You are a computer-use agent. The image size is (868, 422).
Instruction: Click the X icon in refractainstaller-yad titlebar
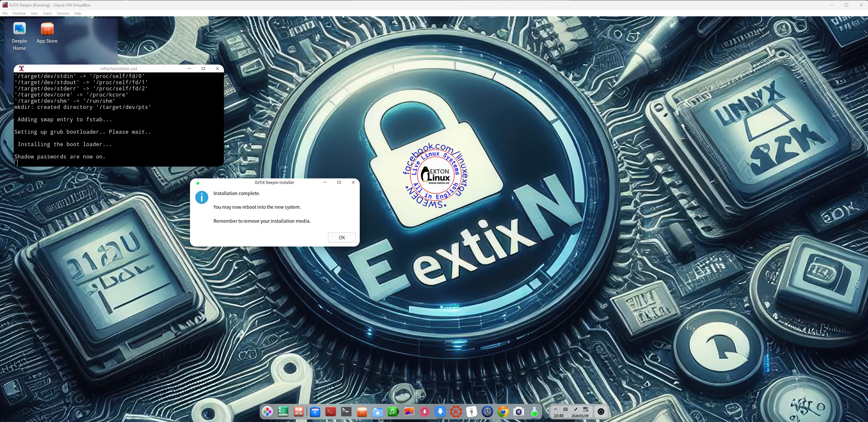point(22,69)
